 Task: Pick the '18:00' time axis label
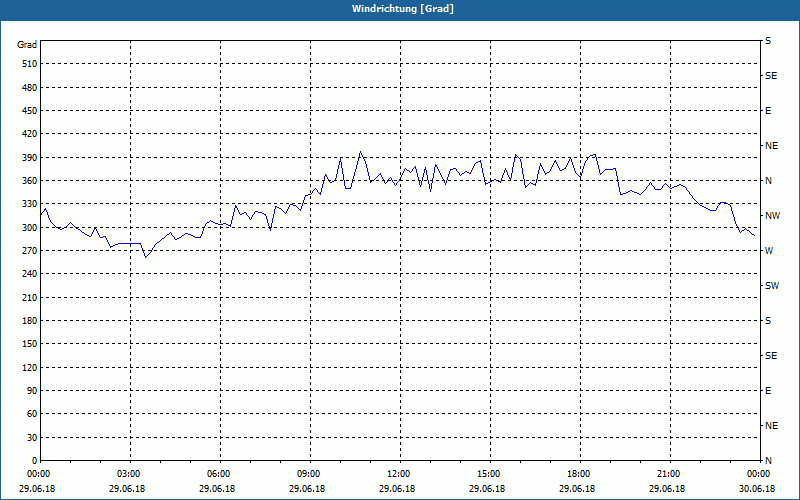click(581, 474)
